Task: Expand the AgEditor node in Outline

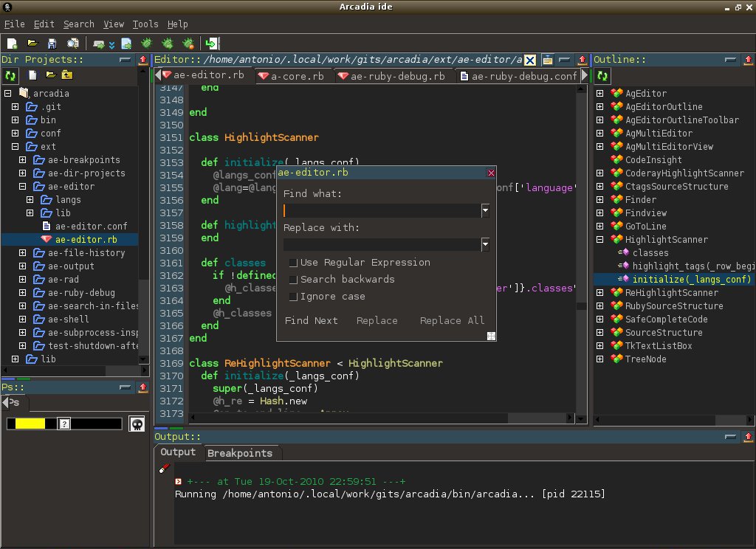Action: [x=600, y=94]
